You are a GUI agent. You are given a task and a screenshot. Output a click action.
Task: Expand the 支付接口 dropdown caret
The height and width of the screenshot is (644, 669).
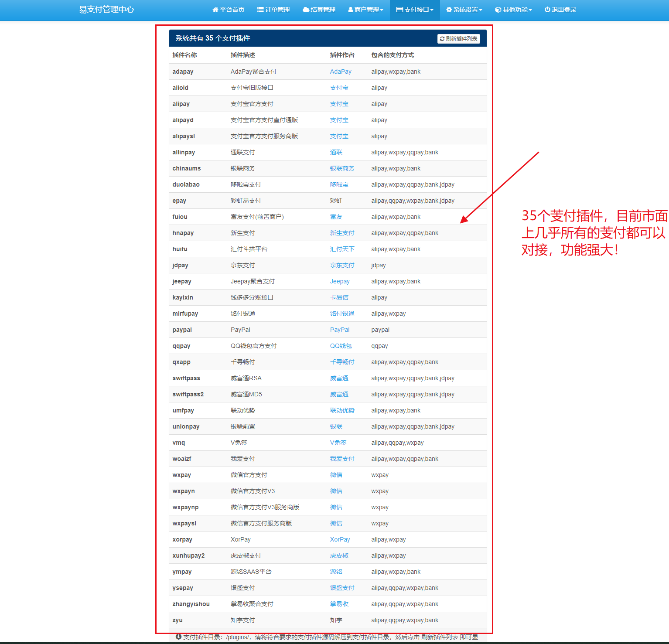tap(432, 10)
